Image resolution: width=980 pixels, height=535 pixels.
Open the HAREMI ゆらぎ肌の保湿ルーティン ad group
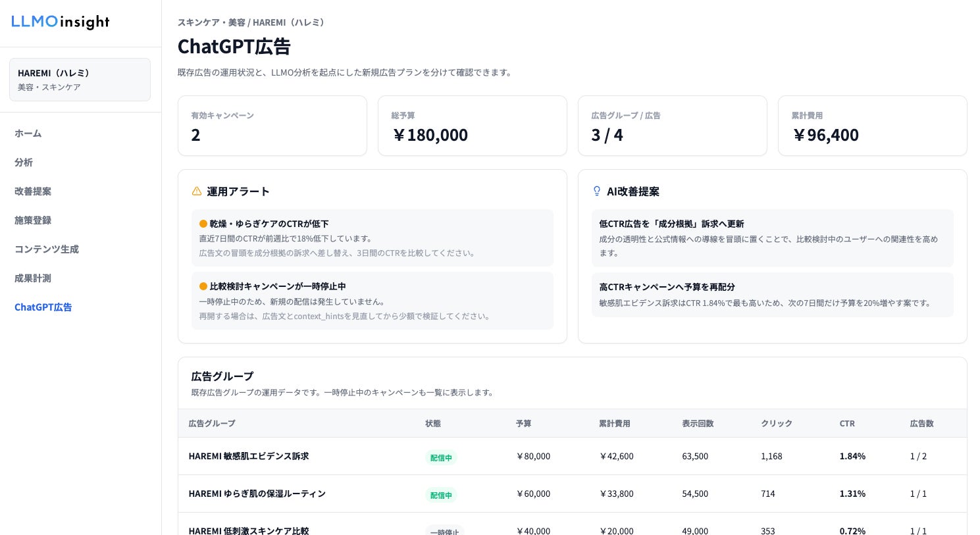pos(257,494)
